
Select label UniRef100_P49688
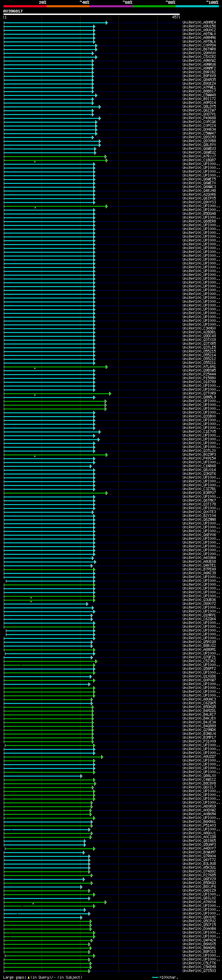tap(199, 118)
